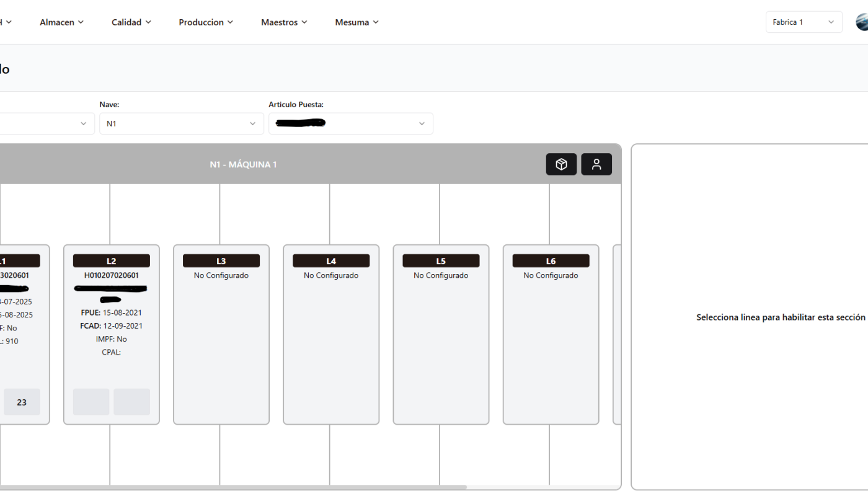Click the code H010207020601 in L2
Image resolution: width=868 pixels, height=496 pixels.
pyautogui.click(x=112, y=275)
